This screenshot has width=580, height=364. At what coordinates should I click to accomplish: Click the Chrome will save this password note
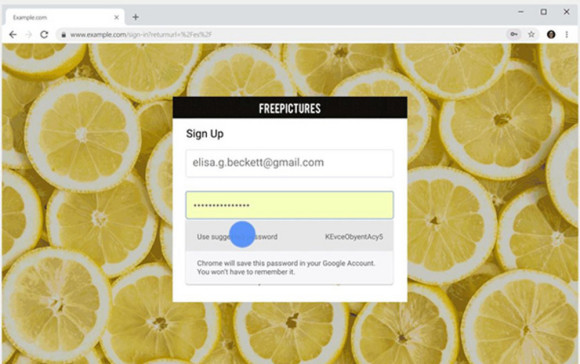tap(286, 267)
